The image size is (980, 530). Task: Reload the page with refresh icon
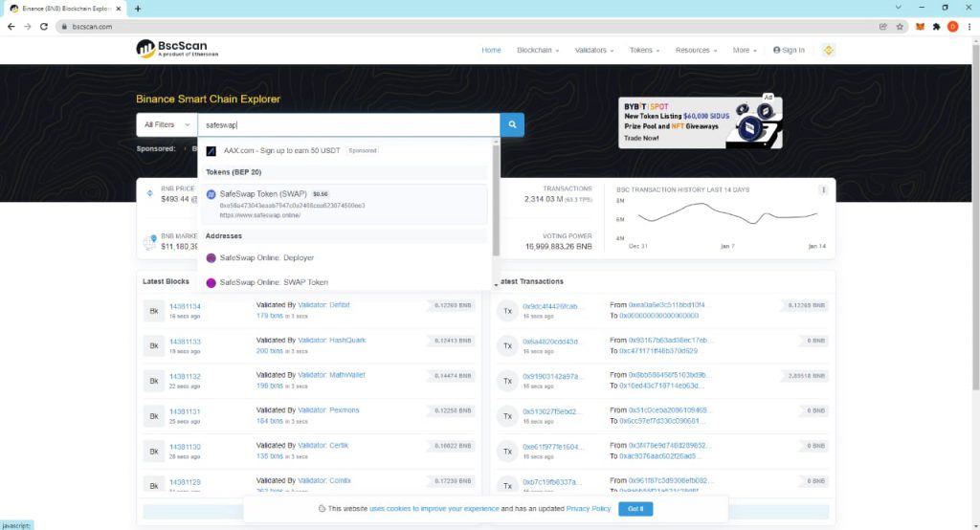(44, 27)
